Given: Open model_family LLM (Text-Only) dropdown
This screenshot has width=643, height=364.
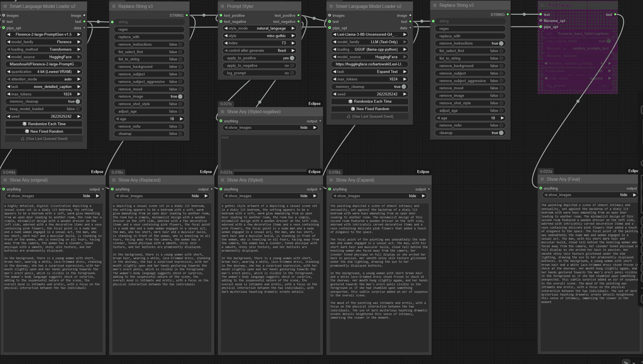Looking at the screenshot, I should coord(370,42).
